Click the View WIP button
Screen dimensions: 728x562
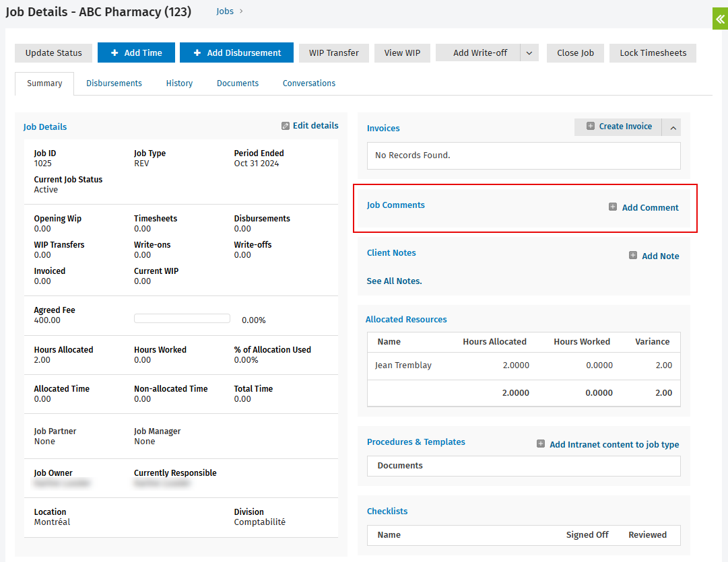coord(402,53)
